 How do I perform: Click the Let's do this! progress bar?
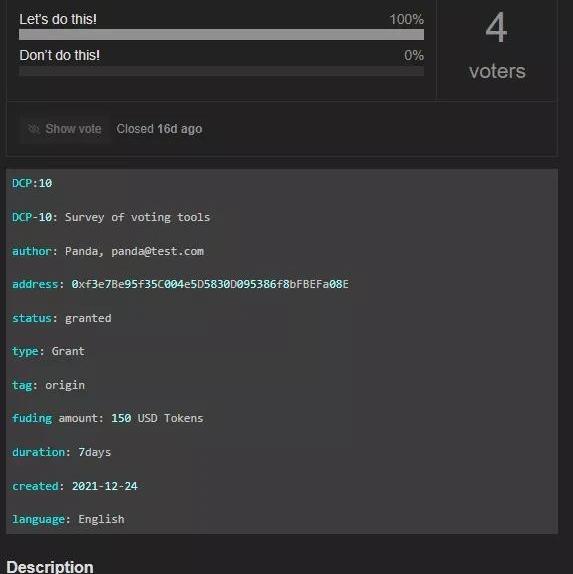[222, 35]
